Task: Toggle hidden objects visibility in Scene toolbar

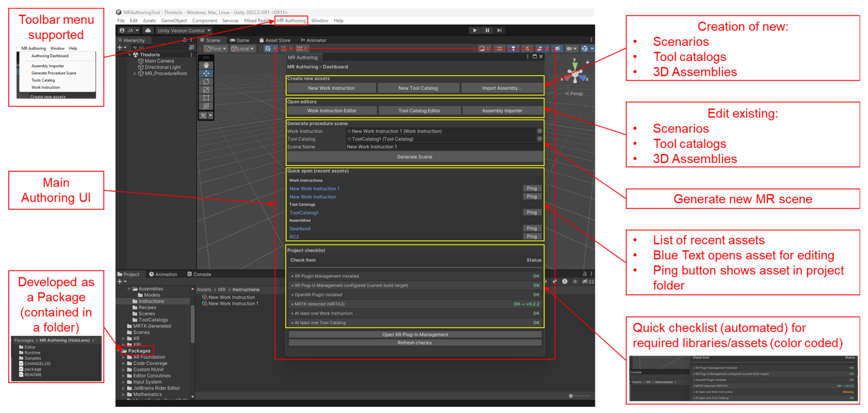Action: [x=558, y=48]
